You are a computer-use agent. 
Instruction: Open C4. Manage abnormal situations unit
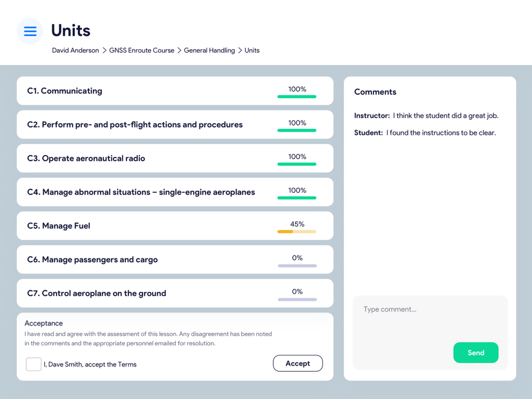tap(175, 192)
